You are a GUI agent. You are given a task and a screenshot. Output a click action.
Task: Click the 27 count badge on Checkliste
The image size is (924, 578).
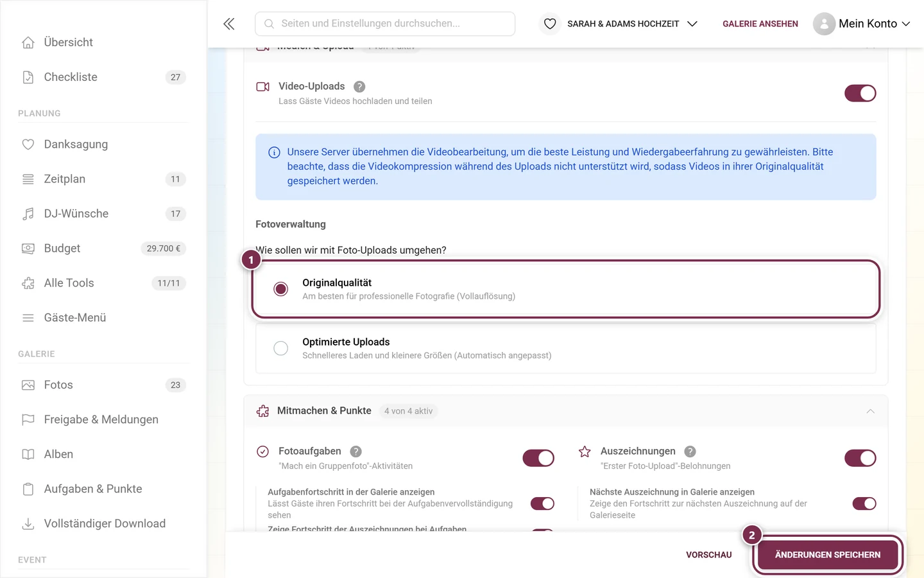point(175,77)
